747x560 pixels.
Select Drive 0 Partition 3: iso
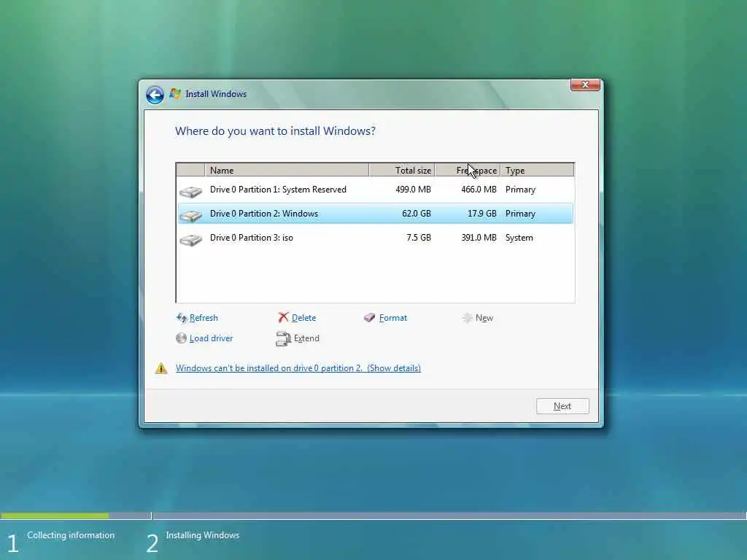(x=376, y=238)
